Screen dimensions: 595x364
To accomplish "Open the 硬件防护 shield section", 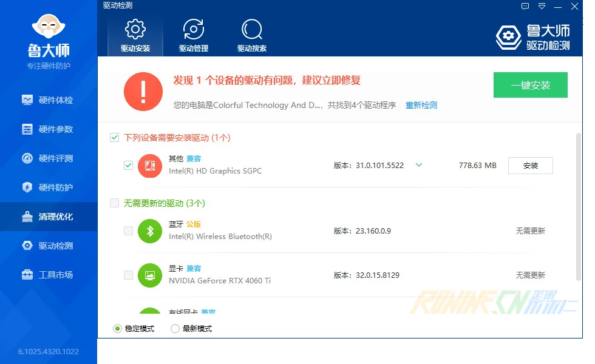I will tap(49, 187).
